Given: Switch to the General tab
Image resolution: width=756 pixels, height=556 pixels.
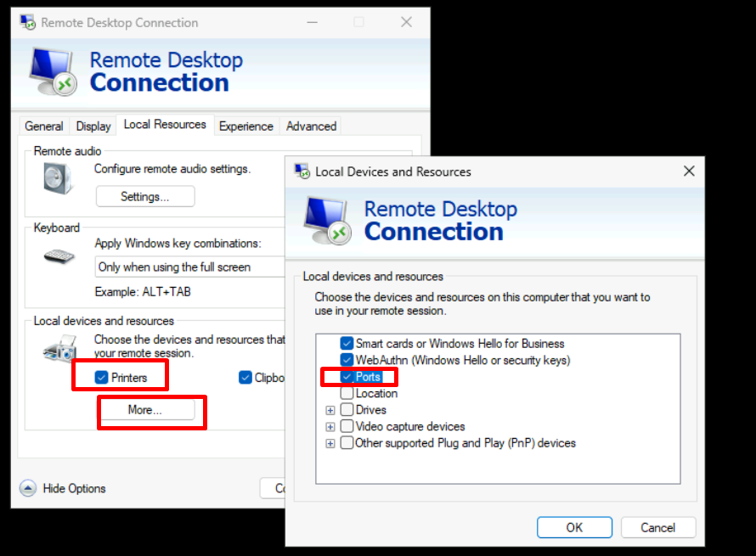Looking at the screenshot, I should tap(44, 126).
